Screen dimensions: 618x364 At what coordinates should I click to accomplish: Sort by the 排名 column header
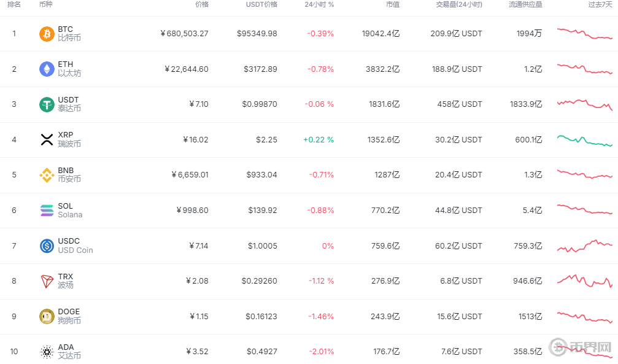(x=14, y=5)
